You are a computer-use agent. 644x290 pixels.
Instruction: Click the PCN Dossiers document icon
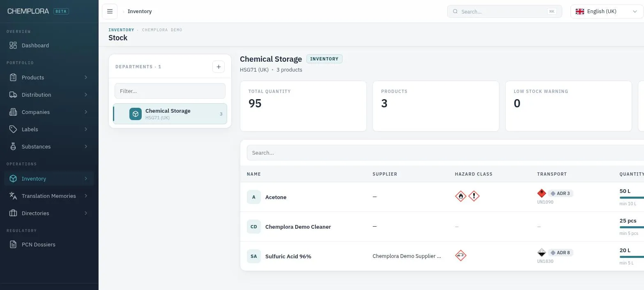click(13, 244)
